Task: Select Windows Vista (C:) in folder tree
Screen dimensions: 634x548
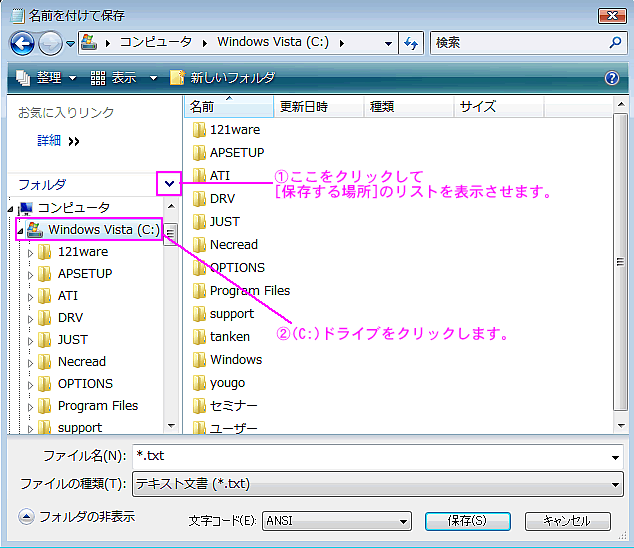Action: point(104,230)
